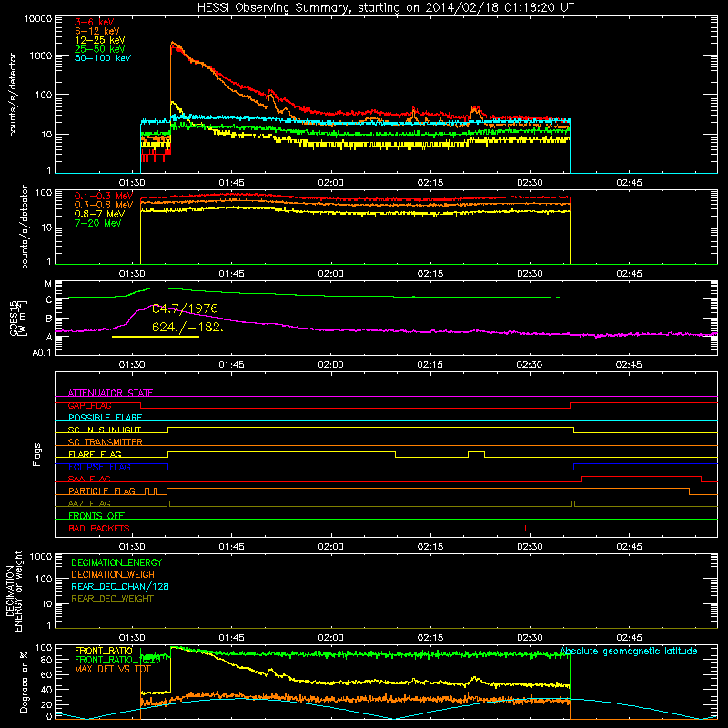Click the short FLARE_FLAG pulse after 02:15
This screenshot has height=728, width=728.
[476, 454]
